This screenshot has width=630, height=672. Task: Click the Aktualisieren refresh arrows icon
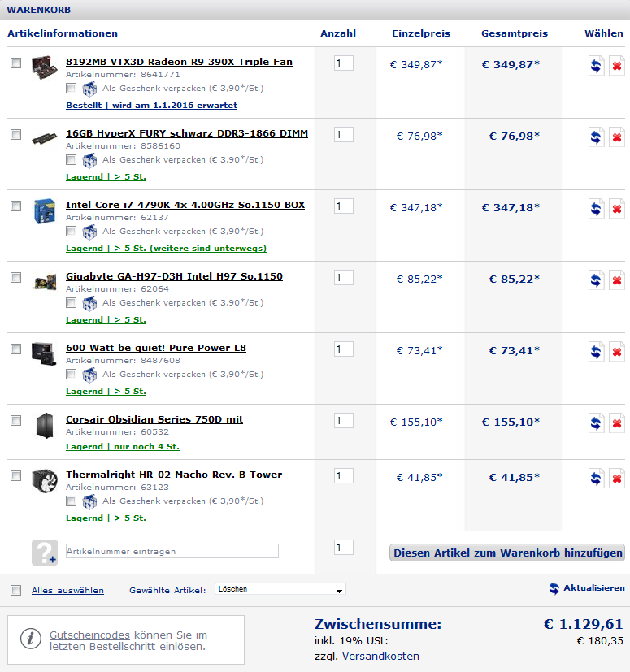(554, 588)
